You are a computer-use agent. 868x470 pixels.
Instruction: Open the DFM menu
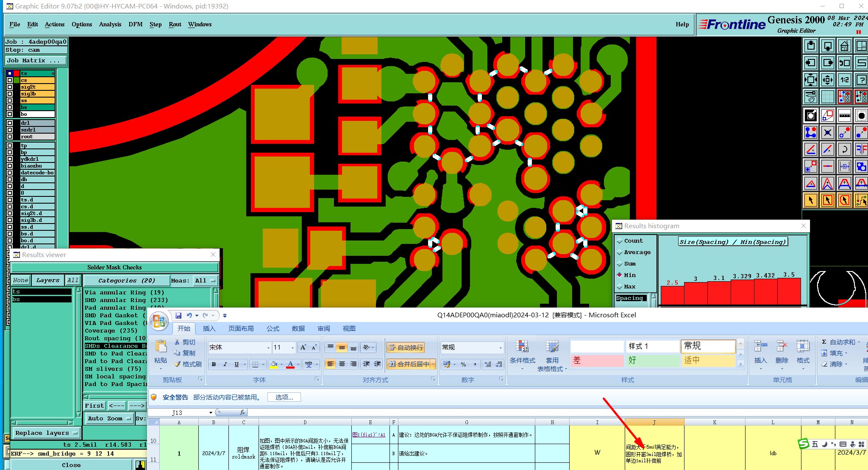[135, 24]
